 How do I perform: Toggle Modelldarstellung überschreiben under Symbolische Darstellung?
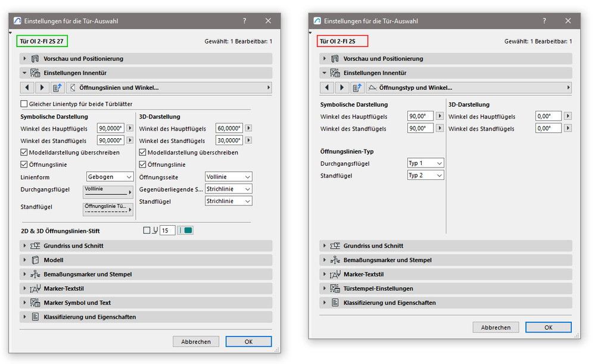(24, 152)
